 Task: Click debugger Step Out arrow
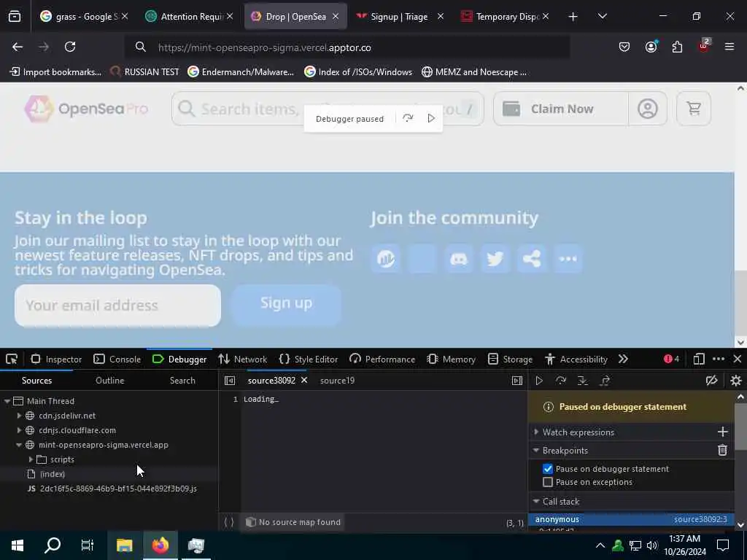click(x=605, y=381)
